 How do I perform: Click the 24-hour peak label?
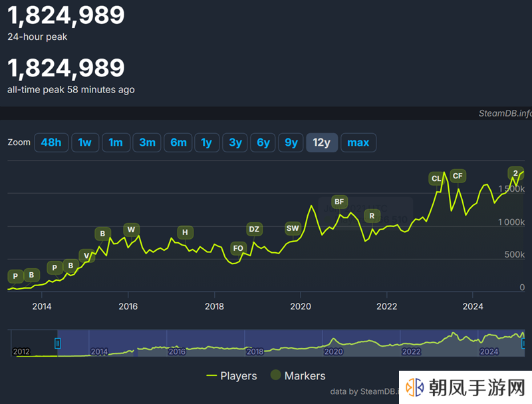(37, 37)
